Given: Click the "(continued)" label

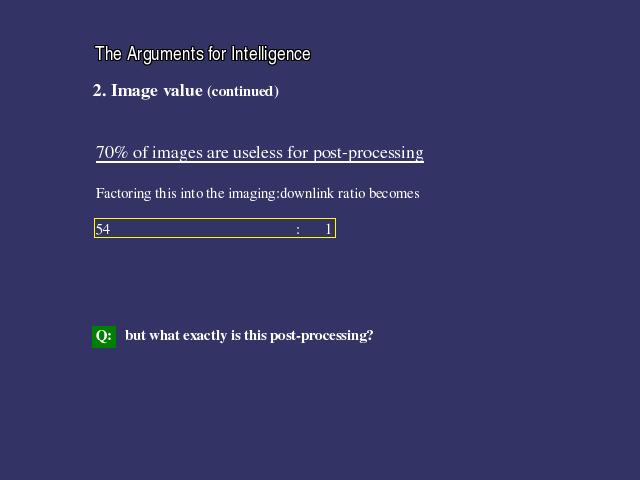Looking at the screenshot, I should tap(242, 92).
